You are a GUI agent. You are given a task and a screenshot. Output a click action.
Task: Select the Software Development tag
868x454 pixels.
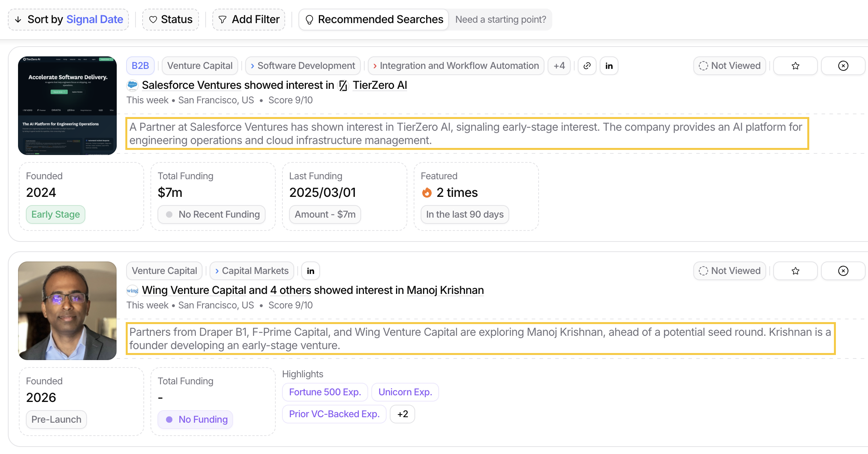click(x=303, y=66)
